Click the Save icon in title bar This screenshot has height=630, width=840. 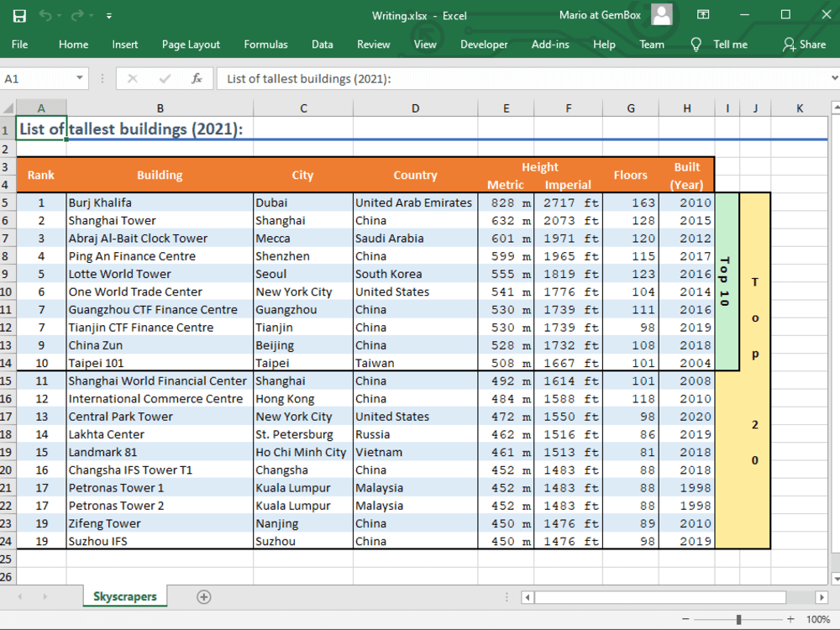[x=19, y=16]
